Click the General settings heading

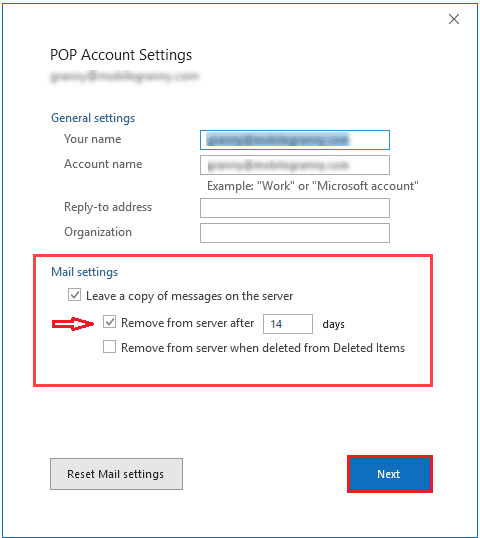point(93,118)
